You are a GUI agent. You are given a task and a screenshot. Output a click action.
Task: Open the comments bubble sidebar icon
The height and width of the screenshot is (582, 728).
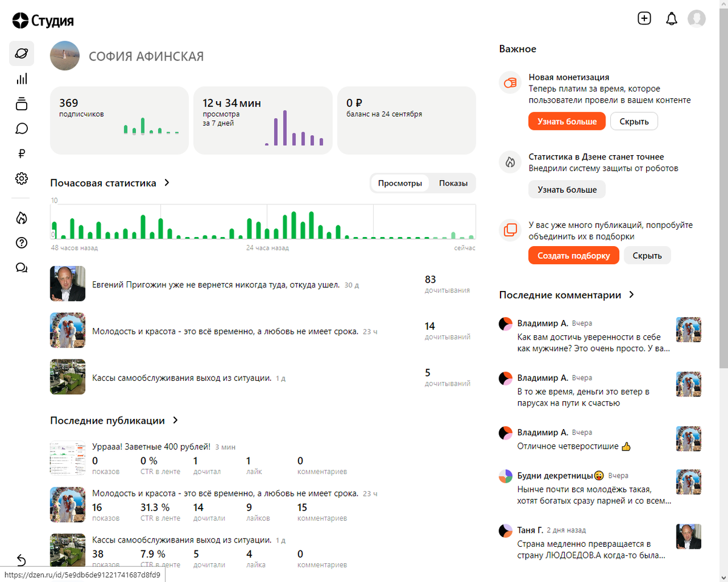tap(21, 129)
